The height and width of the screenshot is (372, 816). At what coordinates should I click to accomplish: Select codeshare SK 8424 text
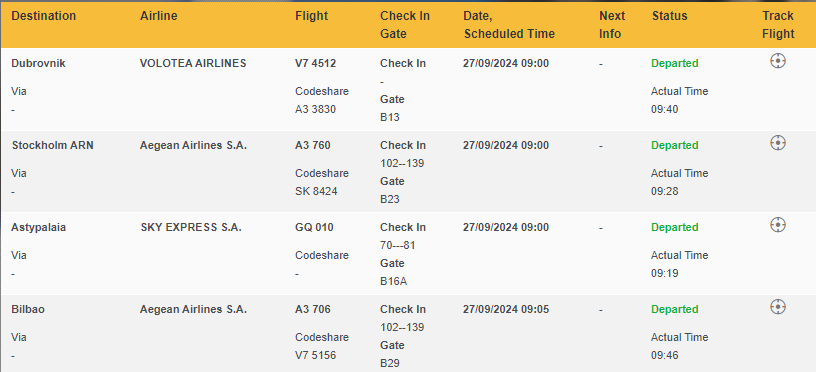pyautogui.click(x=316, y=191)
